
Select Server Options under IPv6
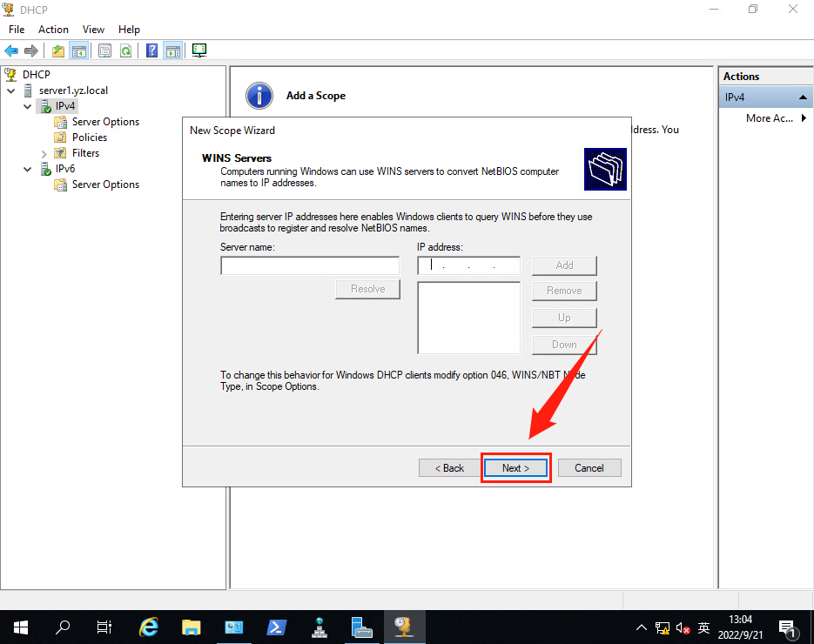point(105,184)
